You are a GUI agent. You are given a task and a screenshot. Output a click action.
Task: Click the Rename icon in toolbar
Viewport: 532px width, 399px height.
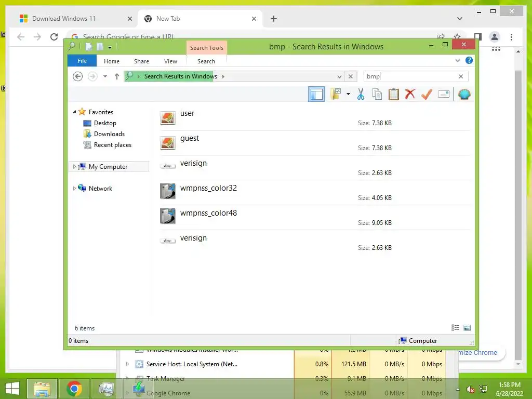point(444,94)
